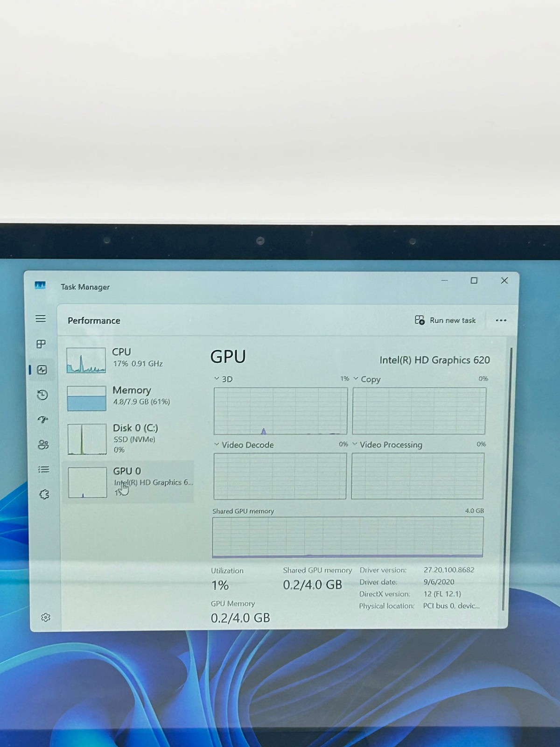Viewport: 560px width, 747px height.
Task: Click the Copy engine usage graph
Action: [x=419, y=411]
